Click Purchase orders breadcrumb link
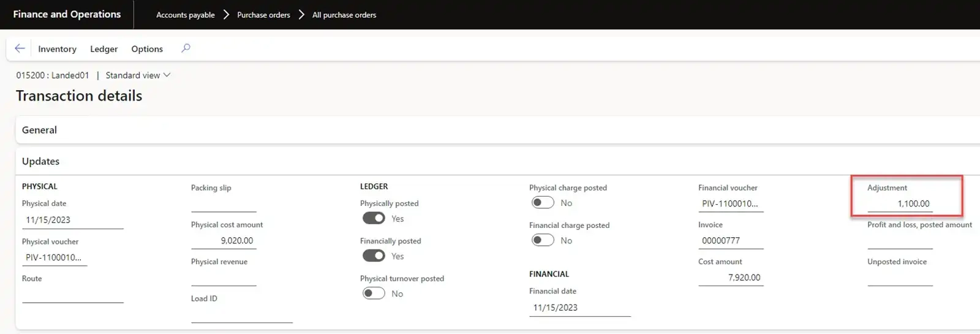Viewport: 980px width, 334px height. 263,15
